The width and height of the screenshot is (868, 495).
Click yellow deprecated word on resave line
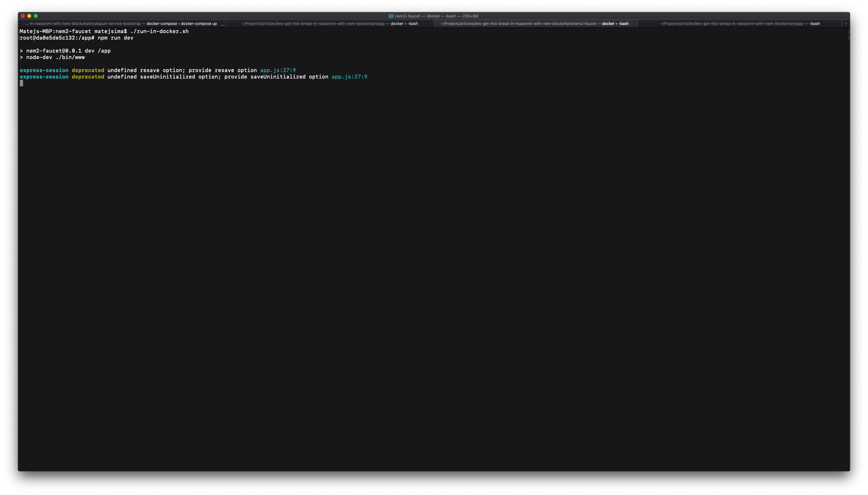[x=88, y=70]
